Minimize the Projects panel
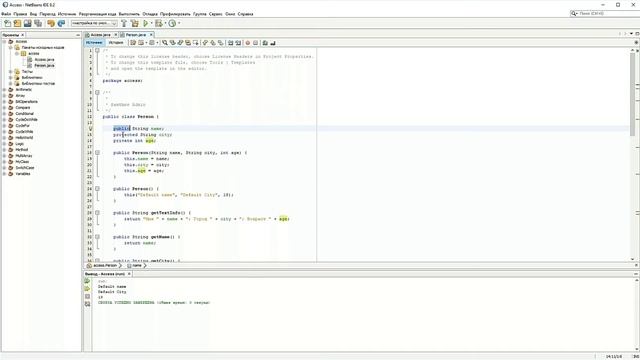This screenshot has width=640, height=360. [78, 35]
